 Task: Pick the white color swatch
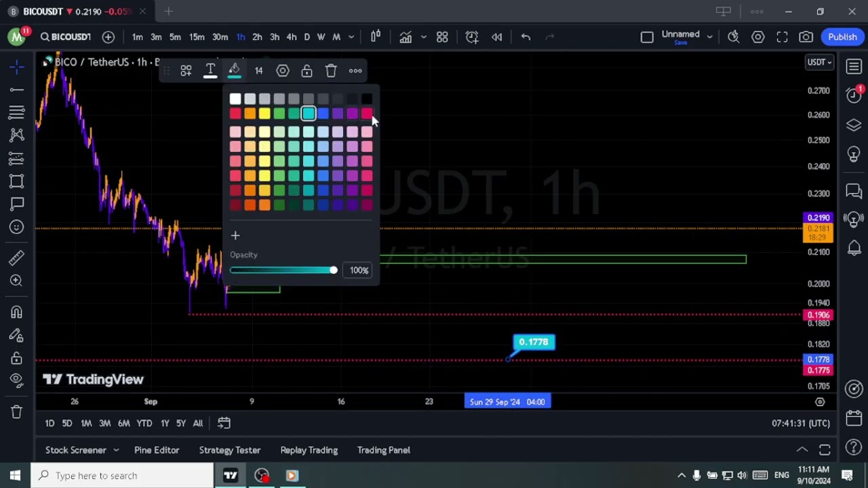point(235,99)
